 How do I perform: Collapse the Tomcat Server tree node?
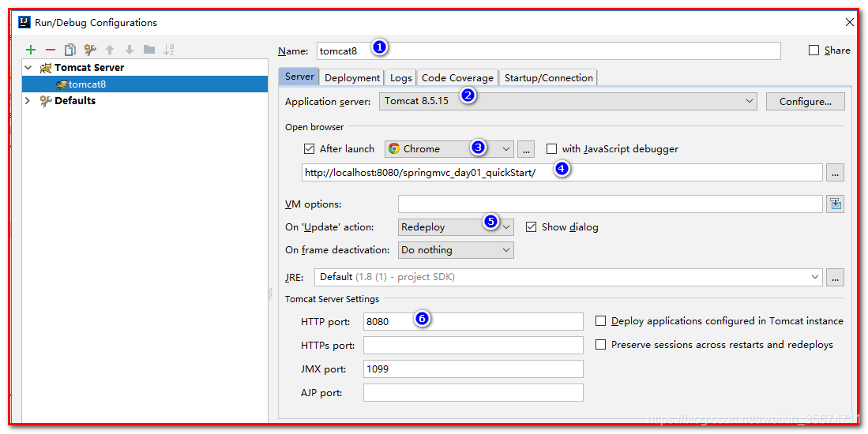28,67
